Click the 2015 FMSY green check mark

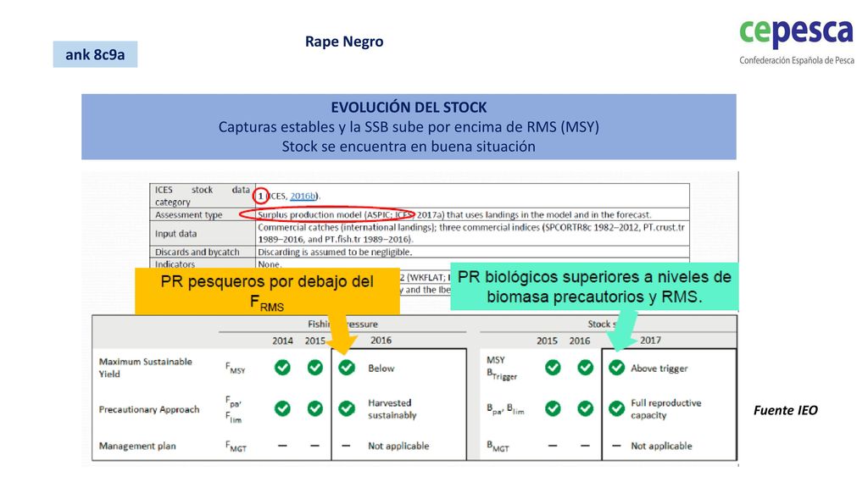click(315, 368)
